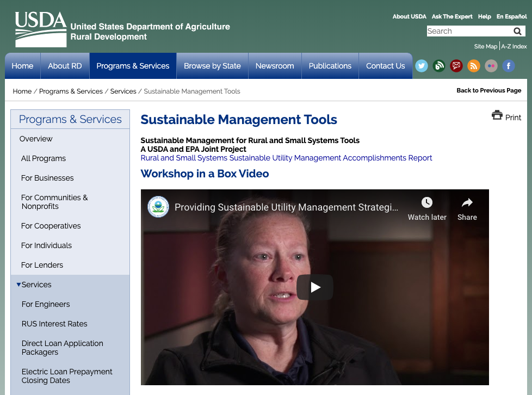Open the A-Z Index link
The image size is (532, 395).
(514, 46)
